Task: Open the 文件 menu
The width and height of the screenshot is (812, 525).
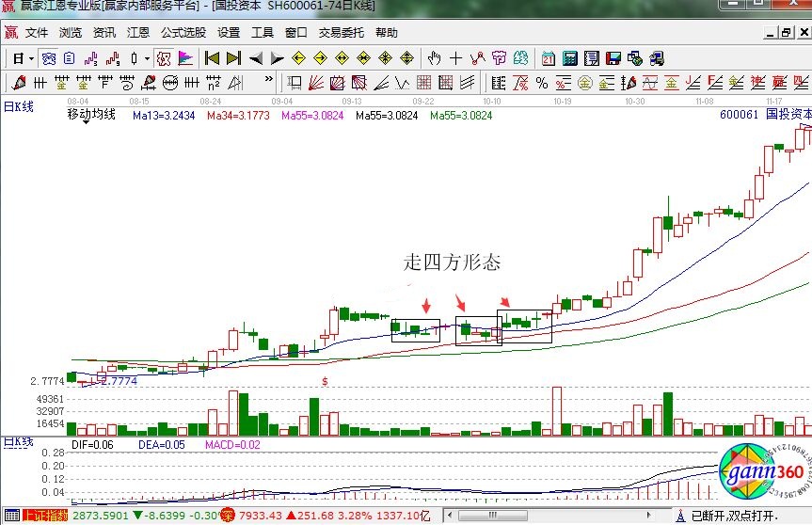Action: tap(37, 32)
